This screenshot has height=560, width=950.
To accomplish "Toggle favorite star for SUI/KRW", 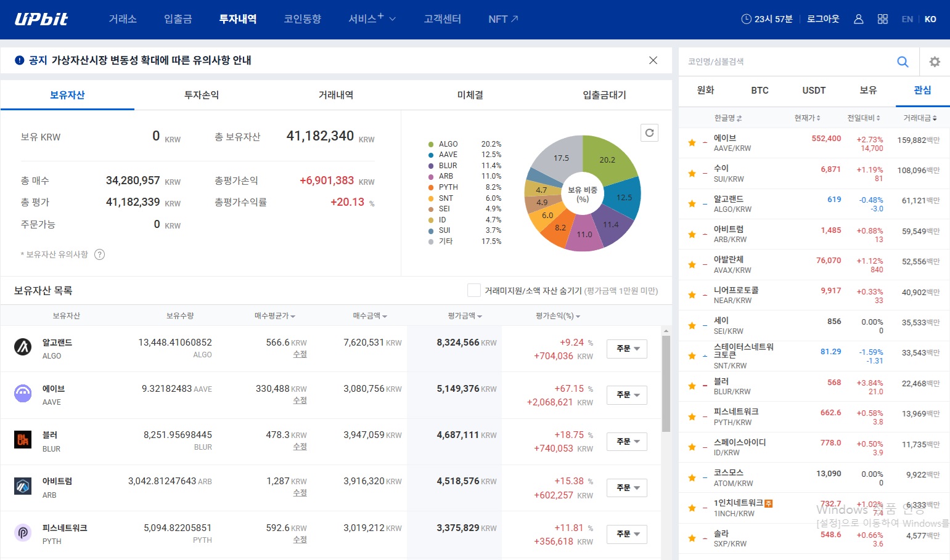I will [x=692, y=173].
